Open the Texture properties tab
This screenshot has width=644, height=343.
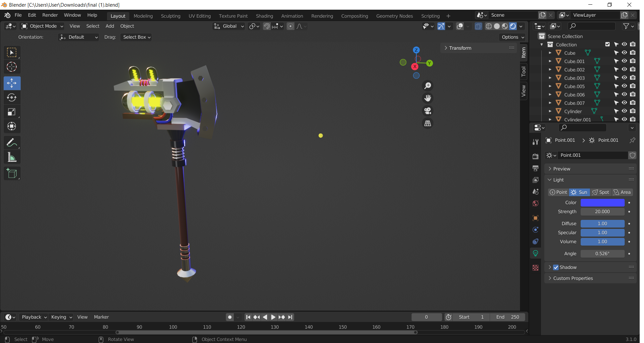pyautogui.click(x=536, y=268)
